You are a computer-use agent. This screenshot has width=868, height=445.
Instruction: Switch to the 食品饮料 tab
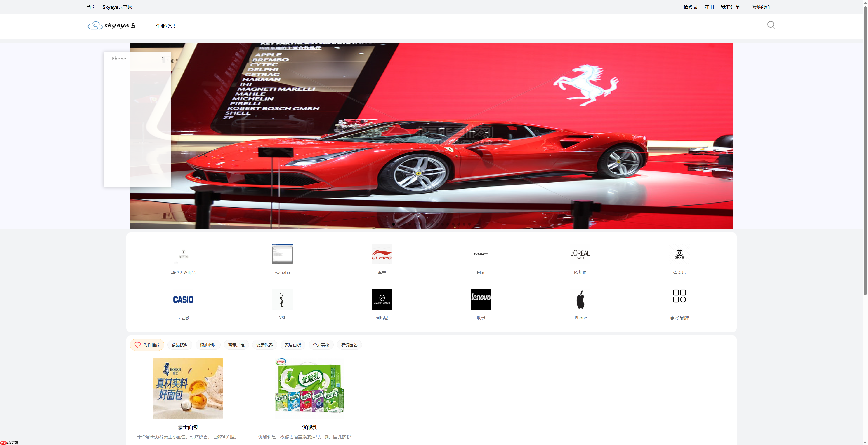(x=180, y=345)
